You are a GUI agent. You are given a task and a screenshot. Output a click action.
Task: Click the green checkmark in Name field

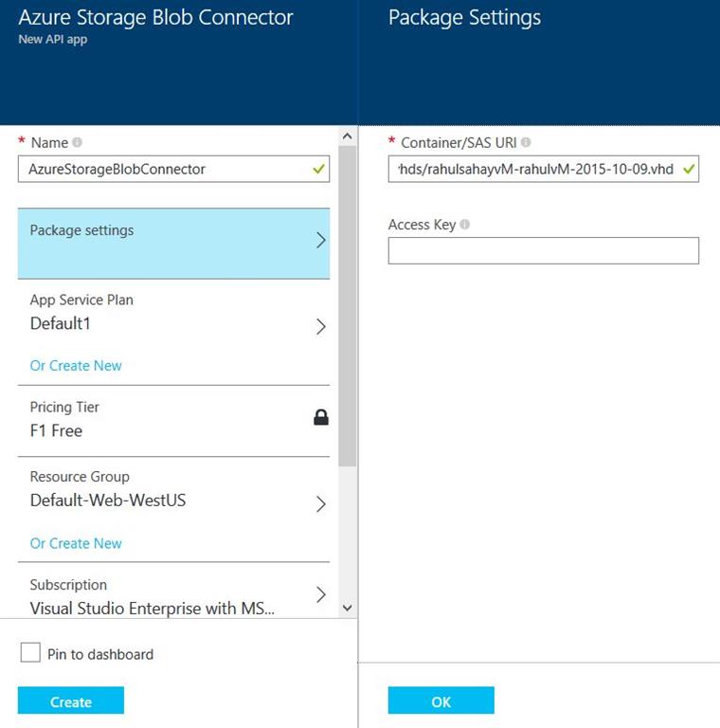click(320, 170)
